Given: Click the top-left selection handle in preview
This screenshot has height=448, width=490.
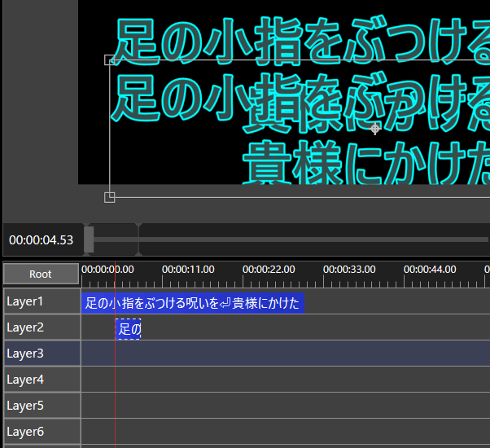Looking at the screenshot, I should pos(110,59).
